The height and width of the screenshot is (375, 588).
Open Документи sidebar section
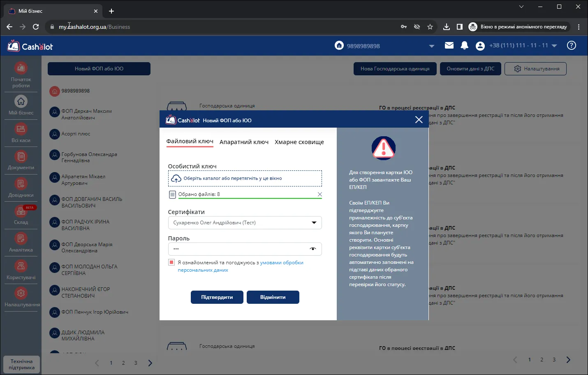tap(21, 161)
